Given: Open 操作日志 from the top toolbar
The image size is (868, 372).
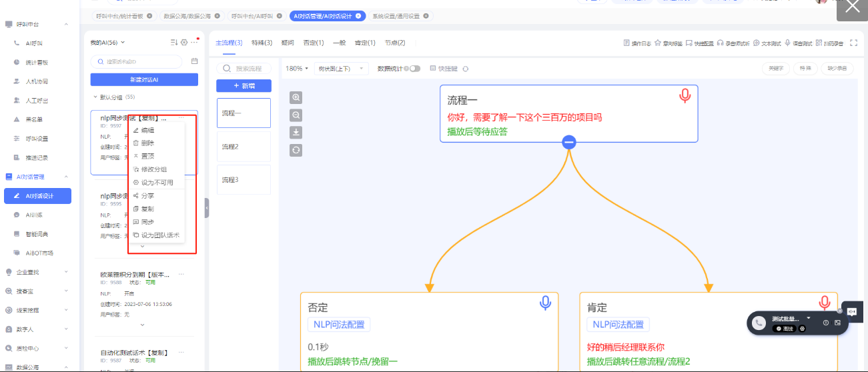Looking at the screenshot, I should tap(637, 43).
